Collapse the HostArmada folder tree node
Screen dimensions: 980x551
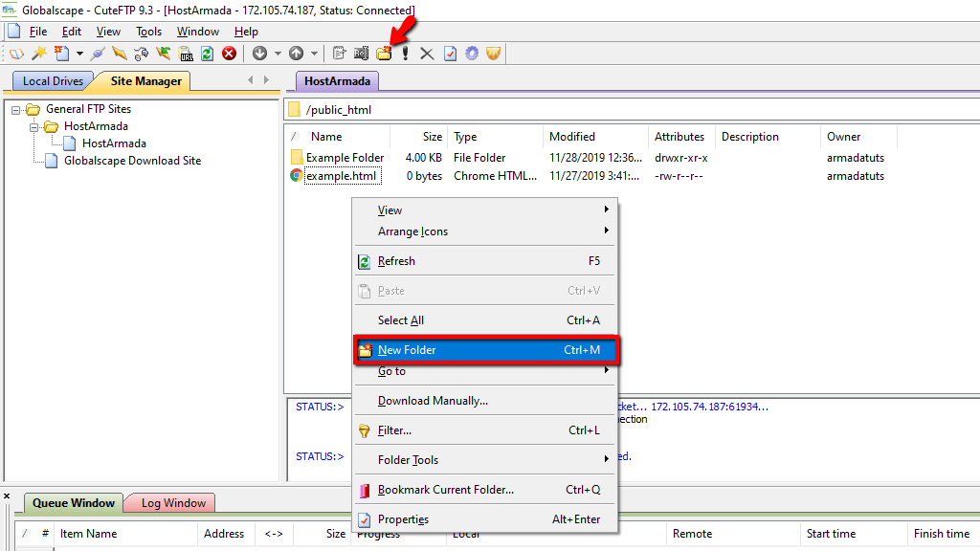33,127
